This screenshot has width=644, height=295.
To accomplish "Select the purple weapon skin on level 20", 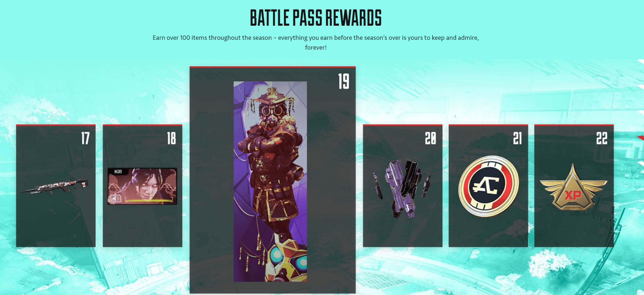I will (x=402, y=188).
